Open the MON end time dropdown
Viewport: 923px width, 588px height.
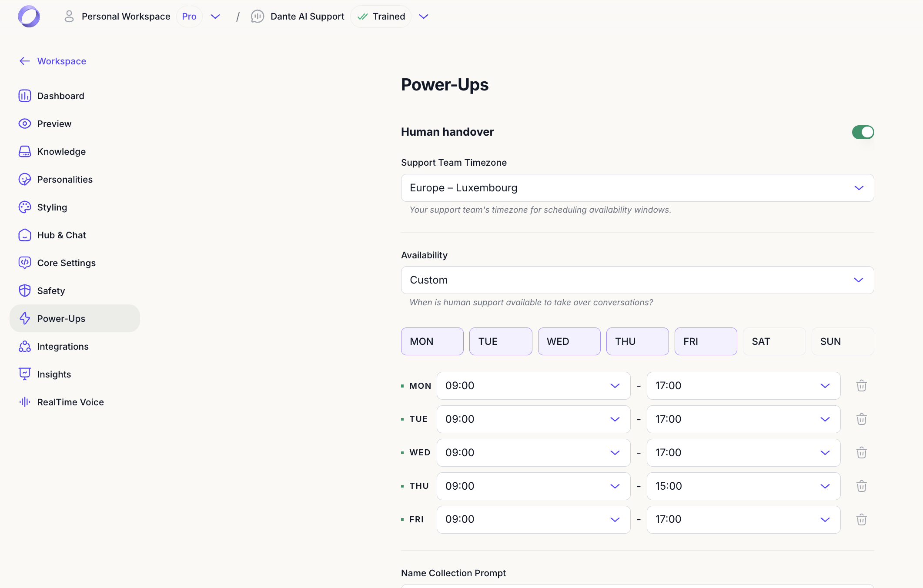tap(744, 386)
